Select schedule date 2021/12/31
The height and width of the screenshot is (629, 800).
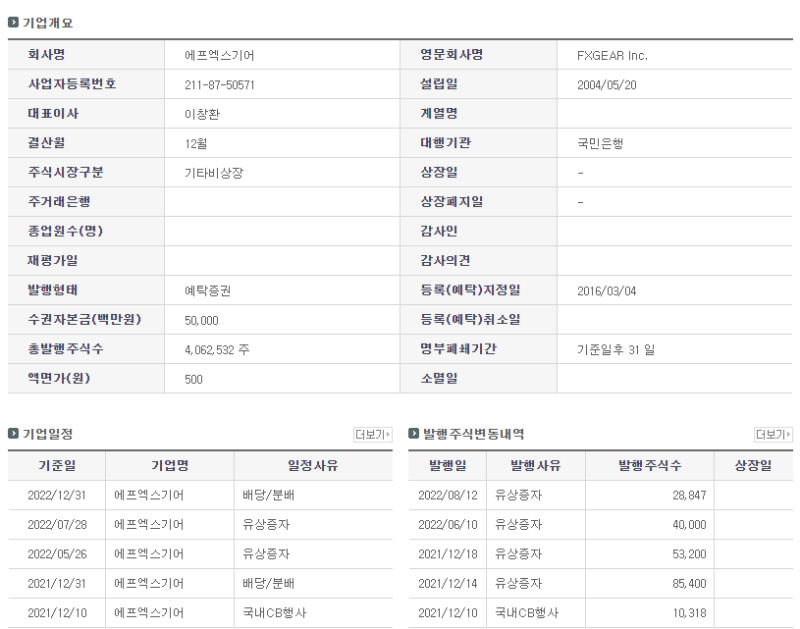pos(57,584)
